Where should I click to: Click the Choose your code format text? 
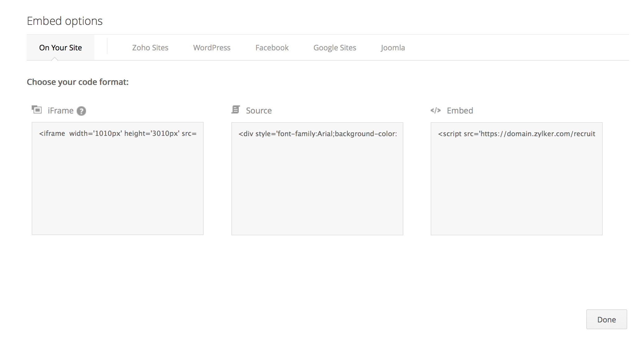78,82
